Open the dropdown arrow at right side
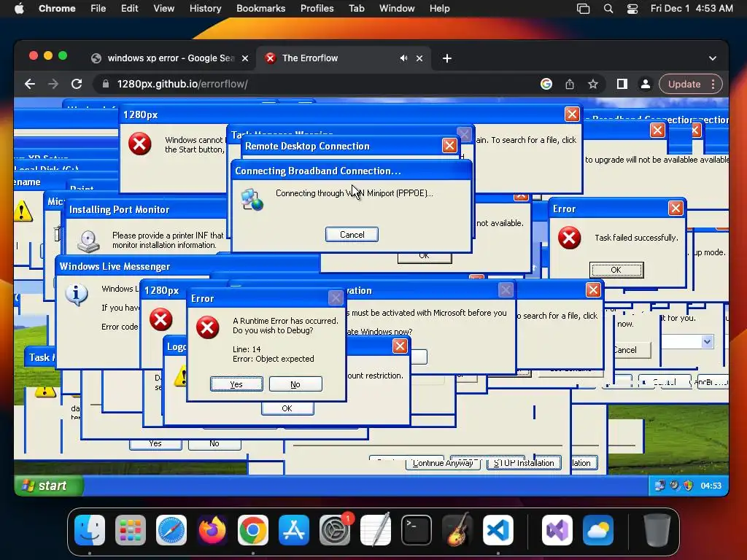747x560 pixels. (707, 341)
